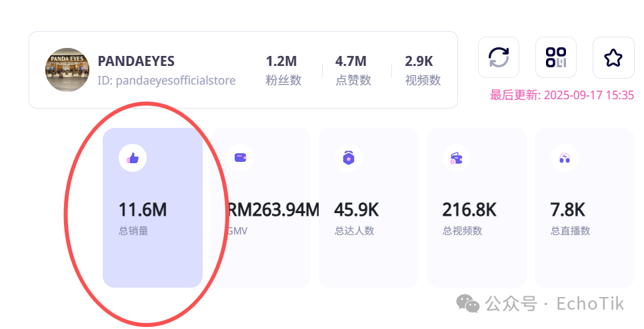Click the thumbs-up icon in sales card
The height and width of the screenshot is (329, 644).
[133, 158]
